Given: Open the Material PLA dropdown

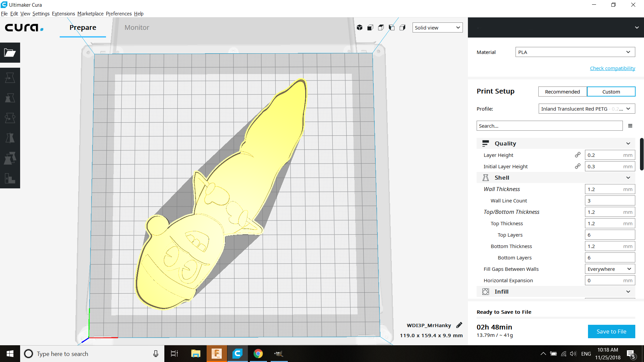Looking at the screenshot, I should [x=575, y=52].
